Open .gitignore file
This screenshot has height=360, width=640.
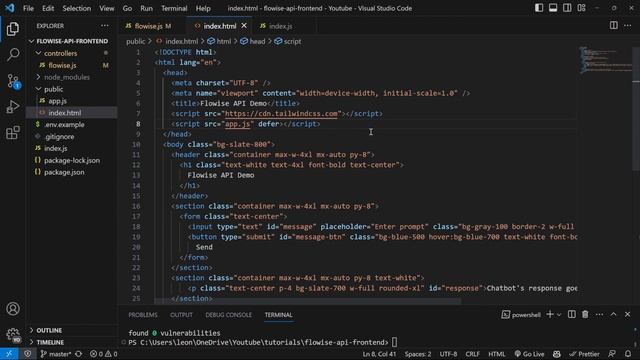[x=72, y=136]
